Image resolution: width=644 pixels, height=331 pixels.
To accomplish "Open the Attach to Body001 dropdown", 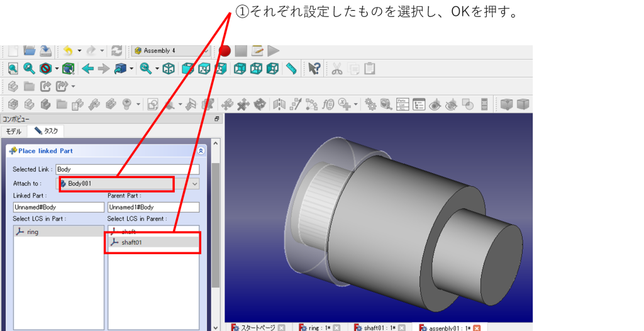I will point(195,184).
